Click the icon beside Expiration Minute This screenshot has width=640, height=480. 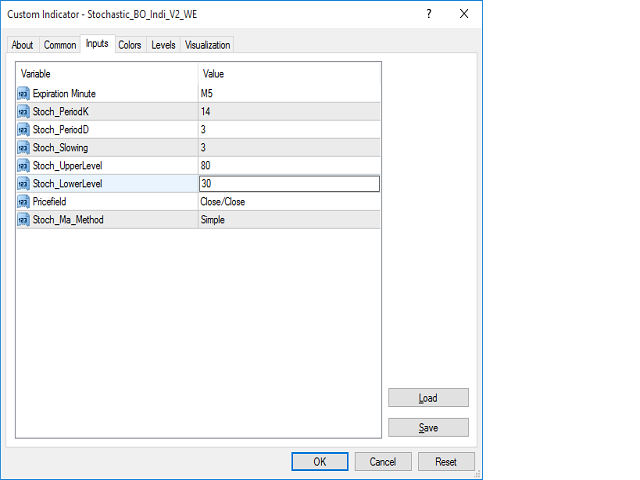tap(24, 93)
